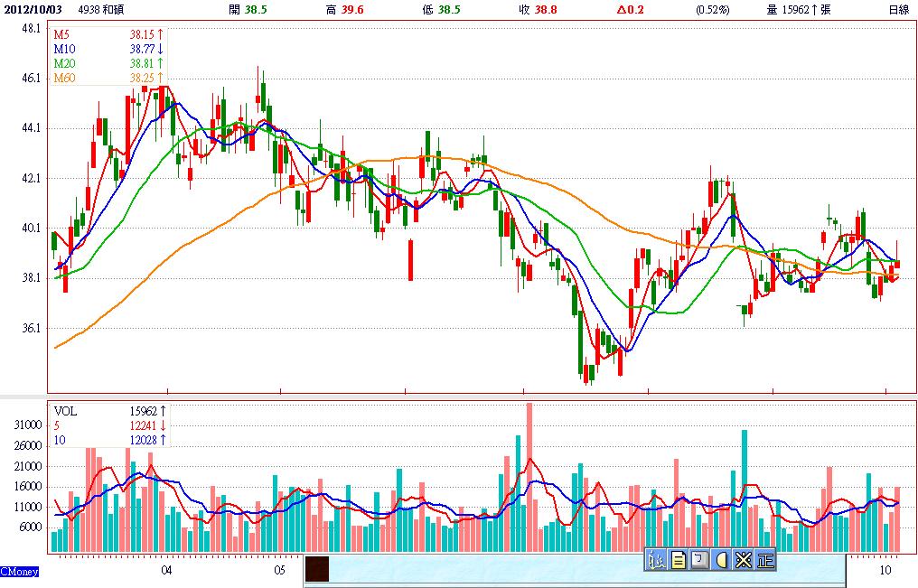Click the half-moon icon in toolbar
Image resolution: width=918 pixels, height=588 pixels.
click(722, 559)
